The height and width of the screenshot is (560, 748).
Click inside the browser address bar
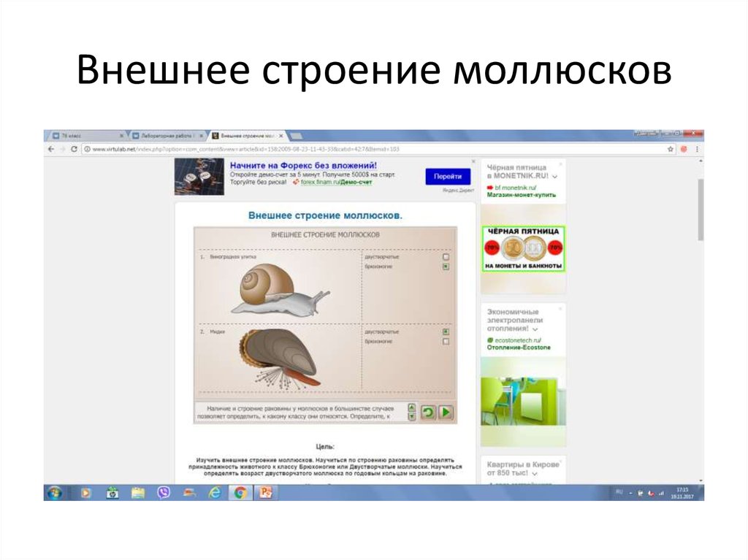pos(292,147)
